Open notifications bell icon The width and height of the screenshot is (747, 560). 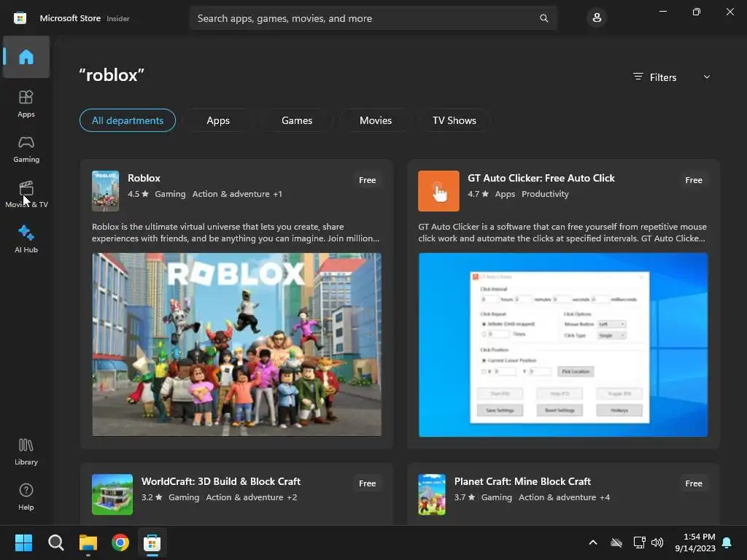click(x=727, y=542)
